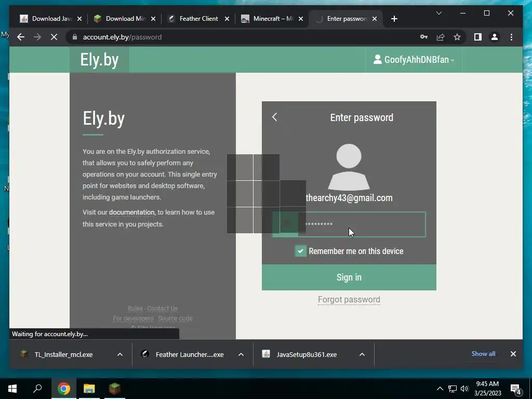Open Windows taskbar search
Screen dimensions: 532x399
coord(37,389)
